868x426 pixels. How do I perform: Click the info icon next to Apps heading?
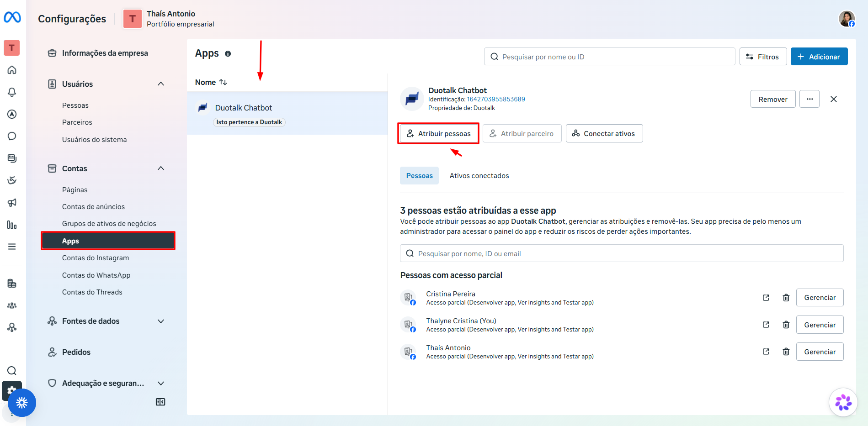click(x=228, y=54)
